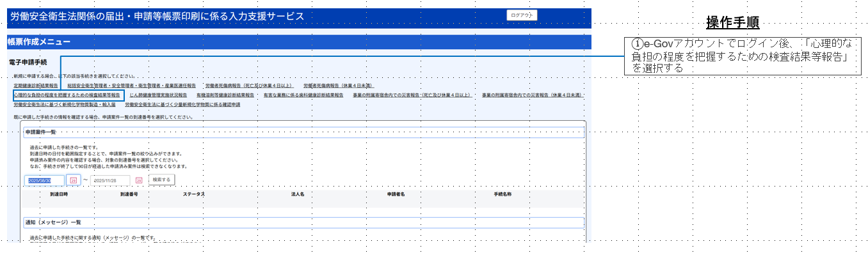This screenshot has height=253, width=868.
Task: Click the ステータス column header
Action: (x=194, y=194)
